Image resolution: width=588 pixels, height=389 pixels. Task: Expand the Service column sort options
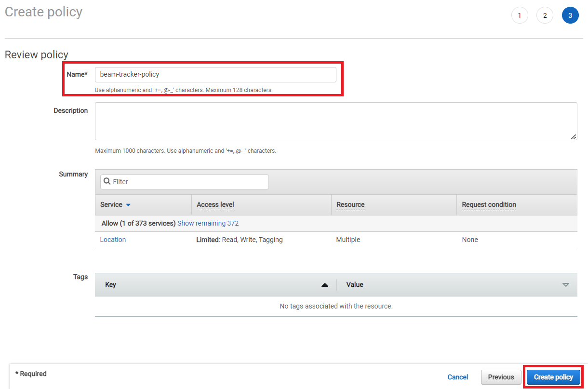tap(127, 204)
